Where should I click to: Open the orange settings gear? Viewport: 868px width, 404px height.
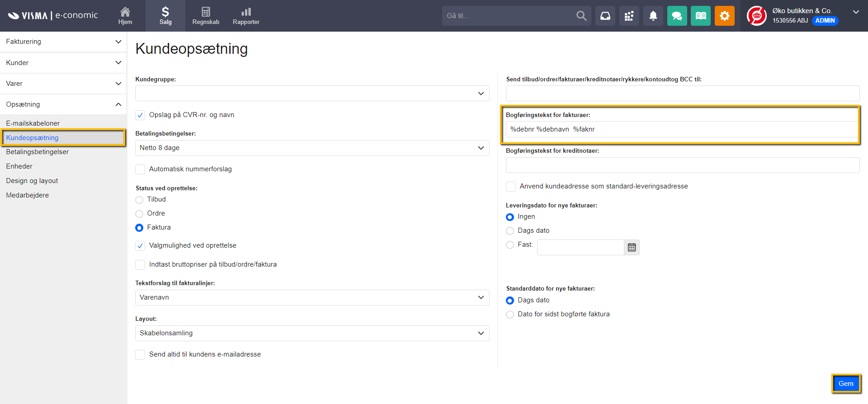(x=724, y=16)
